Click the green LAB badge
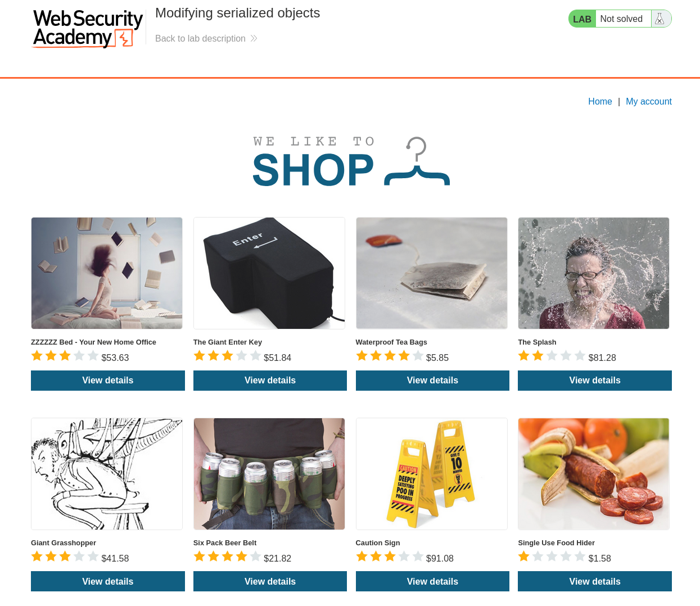 [582, 19]
